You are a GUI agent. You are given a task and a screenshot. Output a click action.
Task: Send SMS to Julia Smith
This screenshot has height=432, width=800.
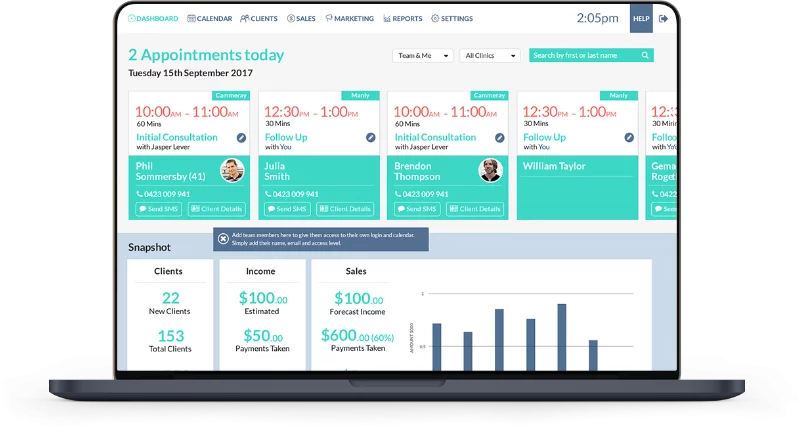(287, 209)
